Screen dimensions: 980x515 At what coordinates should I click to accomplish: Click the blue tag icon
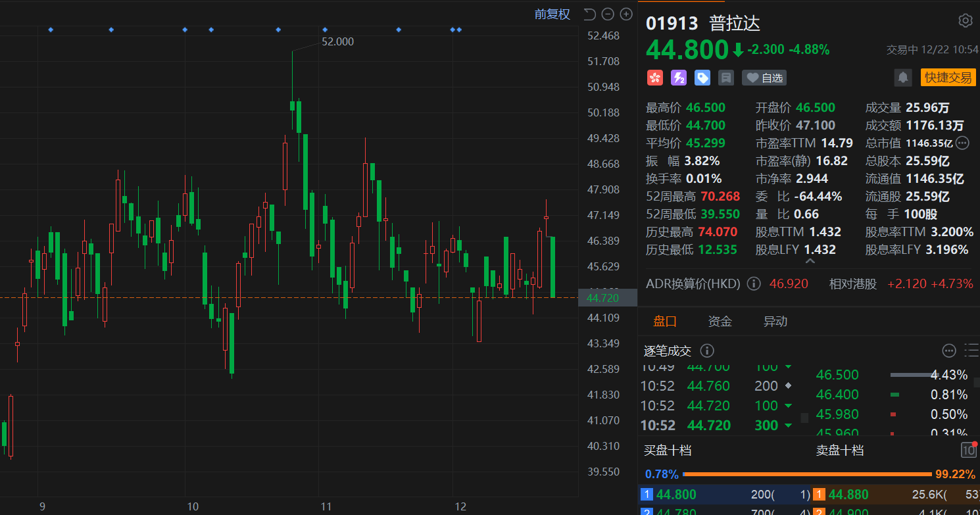coord(703,78)
